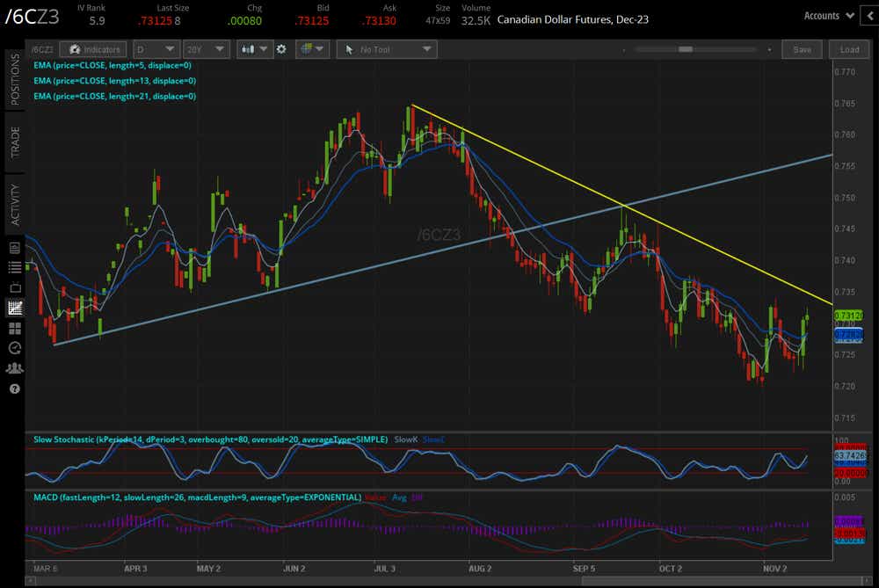
Task: Select the charts sidebar icon
Action: coord(15,307)
